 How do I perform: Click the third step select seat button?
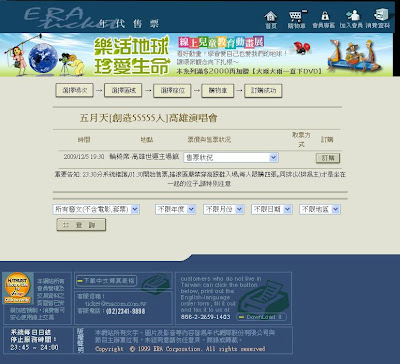point(172,90)
